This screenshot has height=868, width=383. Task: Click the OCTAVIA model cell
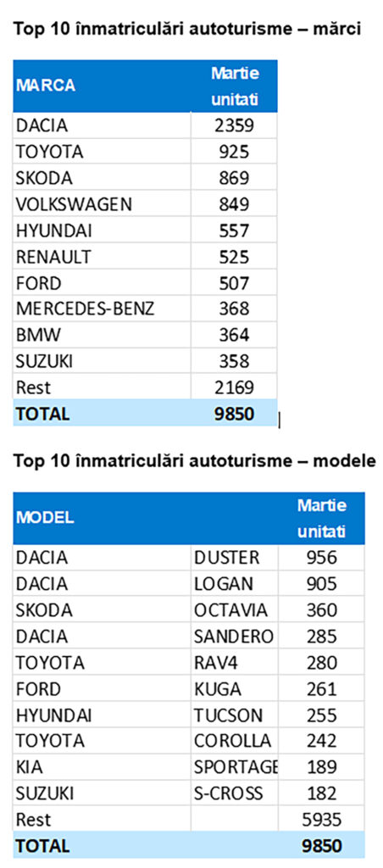click(x=235, y=610)
